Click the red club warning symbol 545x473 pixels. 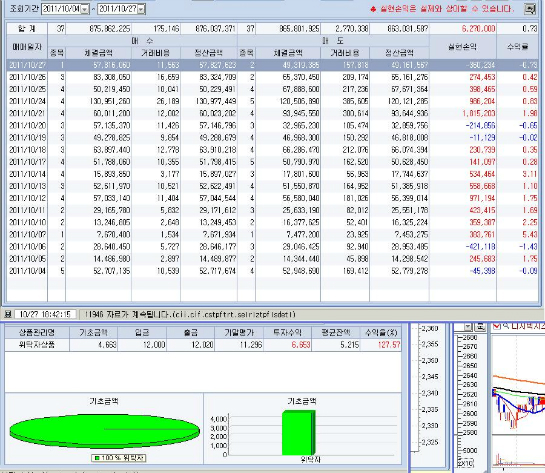point(373,9)
